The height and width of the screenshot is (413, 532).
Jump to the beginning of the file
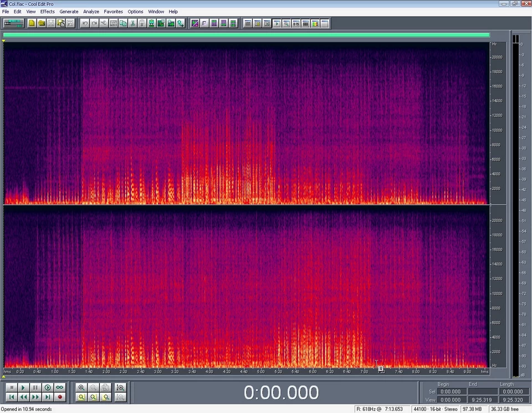click(x=11, y=397)
